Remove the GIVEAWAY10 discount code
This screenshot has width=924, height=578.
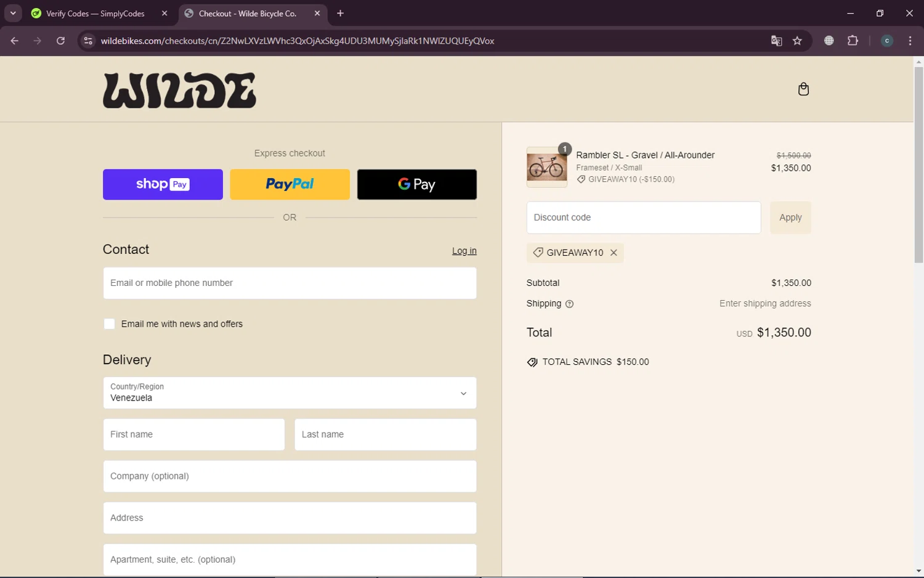coord(614,253)
